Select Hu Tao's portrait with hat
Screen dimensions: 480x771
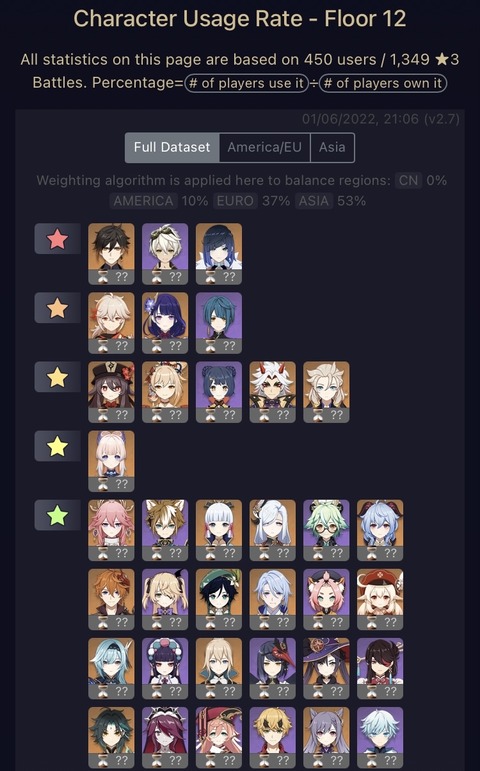click(111, 392)
